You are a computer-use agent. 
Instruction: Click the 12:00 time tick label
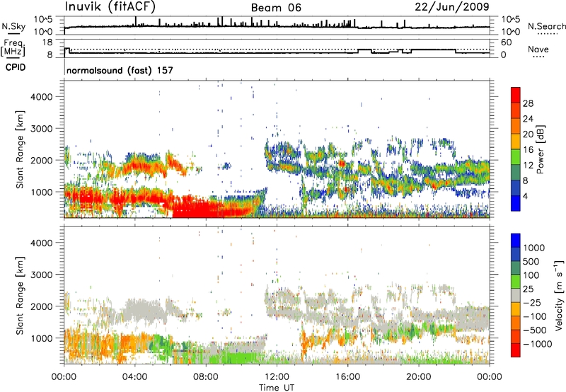click(x=277, y=377)
